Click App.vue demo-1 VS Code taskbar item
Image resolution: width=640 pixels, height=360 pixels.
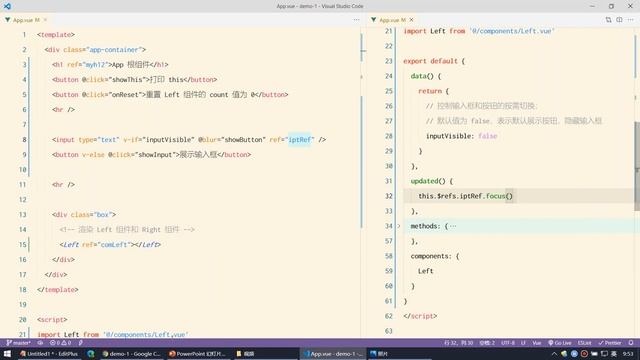(332, 354)
